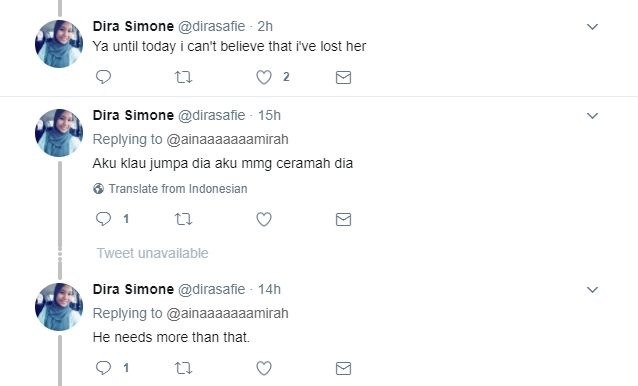The image size is (638, 386).
Task: Open @ainaaaaaaamirah mention in the 15h reply
Action: pos(227,140)
